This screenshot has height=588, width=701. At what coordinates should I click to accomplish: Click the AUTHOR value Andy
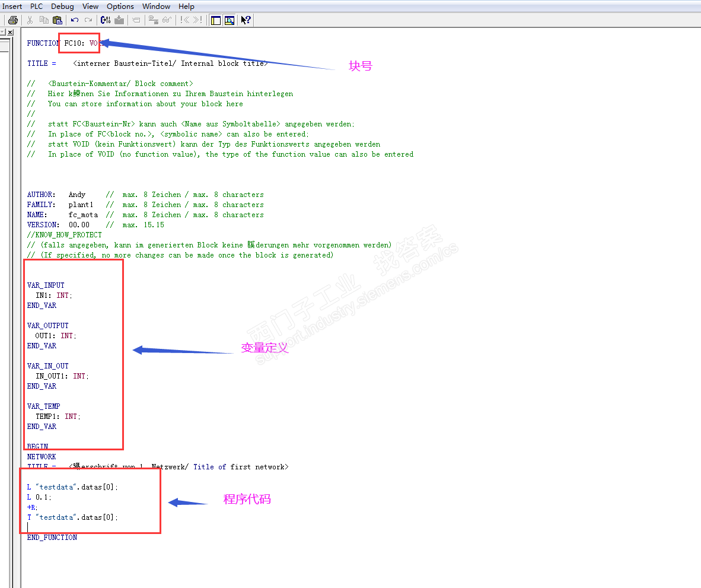(x=77, y=195)
